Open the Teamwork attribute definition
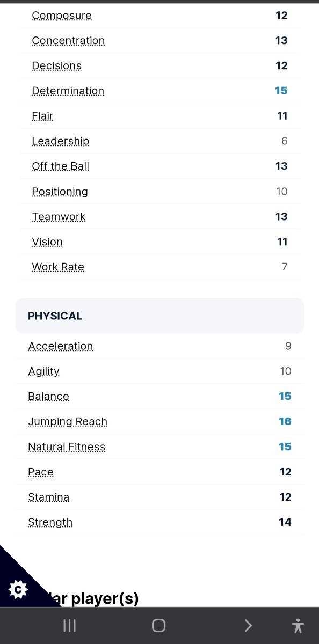The width and height of the screenshot is (319, 644). coord(59,217)
